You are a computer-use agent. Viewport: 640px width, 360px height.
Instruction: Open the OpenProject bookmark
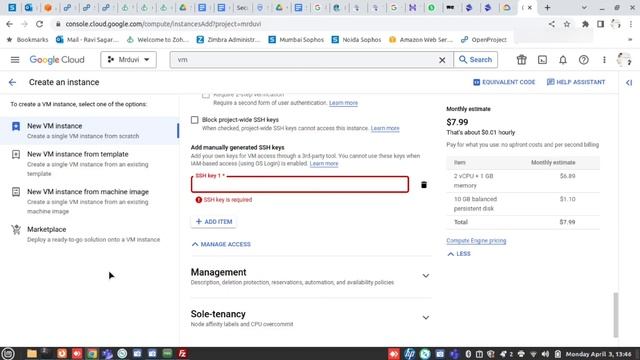click(484, 40)
